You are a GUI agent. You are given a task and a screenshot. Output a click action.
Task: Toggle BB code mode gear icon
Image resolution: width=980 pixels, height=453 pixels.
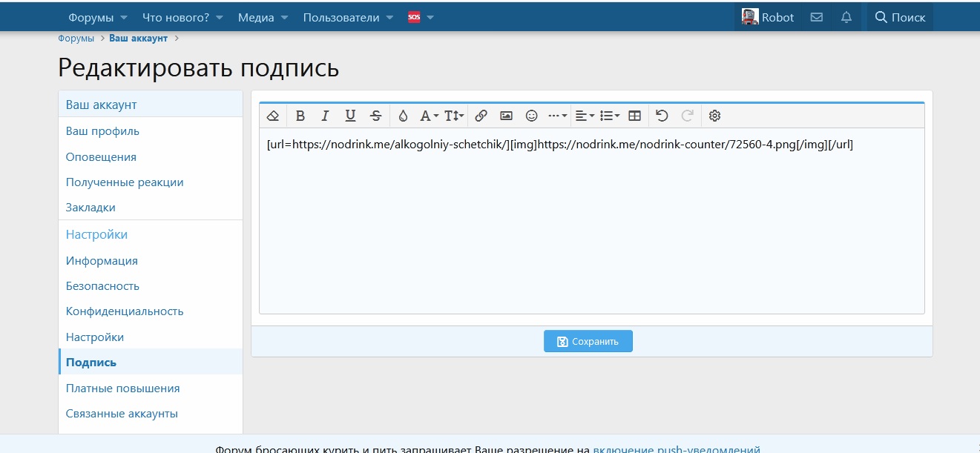[x=714, y=116]
